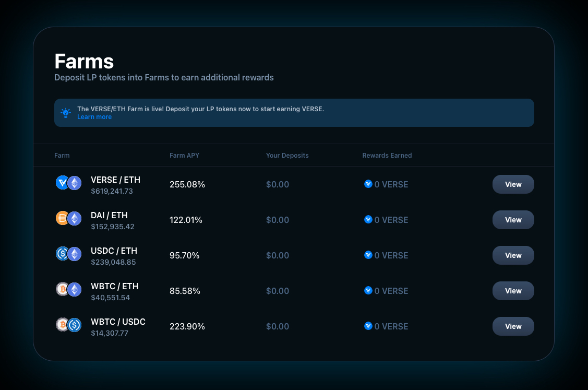Select the USDC icon in WBTC/USDC pair
Viewport: 588px width, 390px height.
[74, 324]
